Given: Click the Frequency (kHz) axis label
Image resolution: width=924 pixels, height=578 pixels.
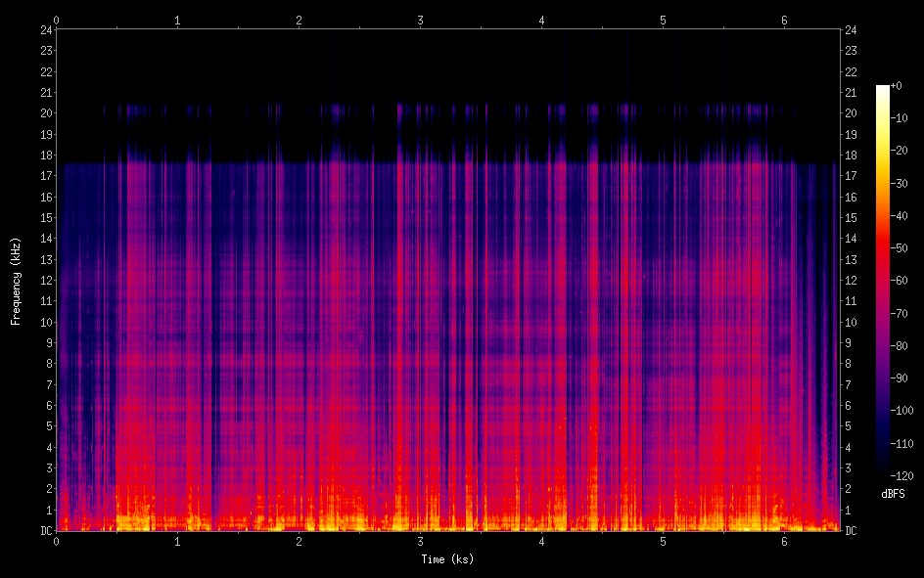Looking at the screenshot, I should tap(16, 280).
